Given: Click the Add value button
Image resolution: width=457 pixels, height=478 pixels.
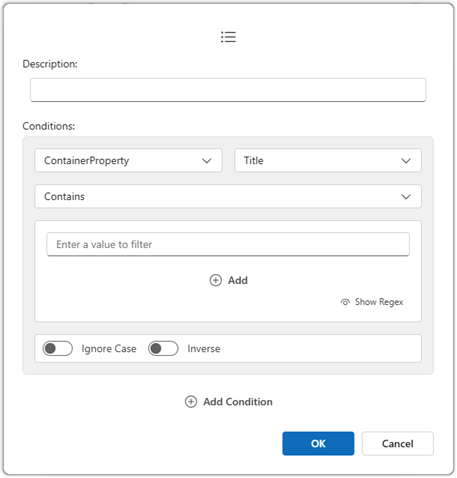Looking at the screenshot, I should coord(229,281).
